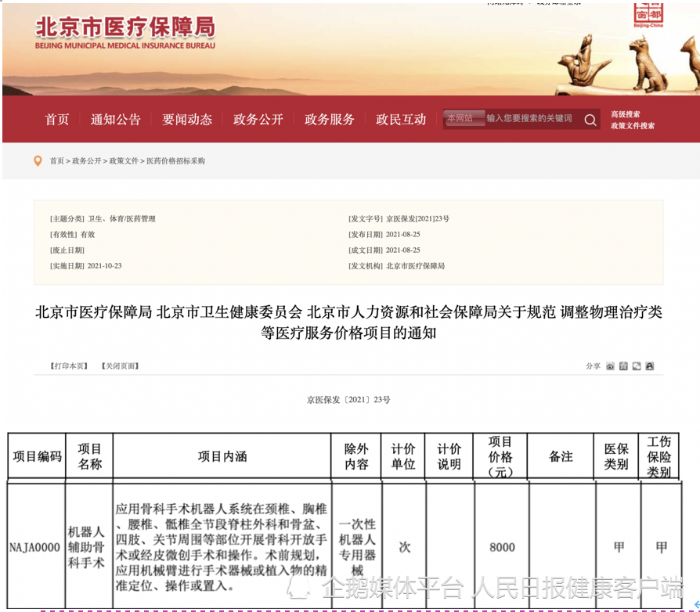Click the 项目编码 table header
The height and width of the screenshot is (612, 700).
pyautogui.click(x=37, y=456)
